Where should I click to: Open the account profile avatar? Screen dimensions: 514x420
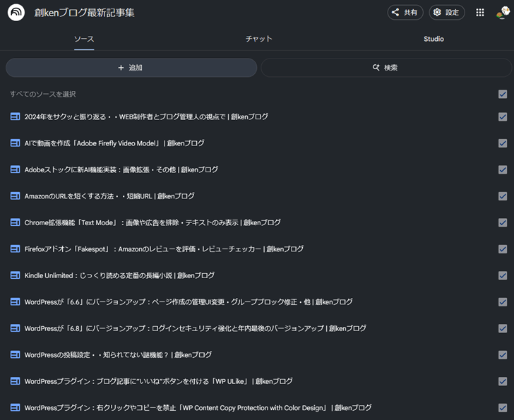[503, 13]
